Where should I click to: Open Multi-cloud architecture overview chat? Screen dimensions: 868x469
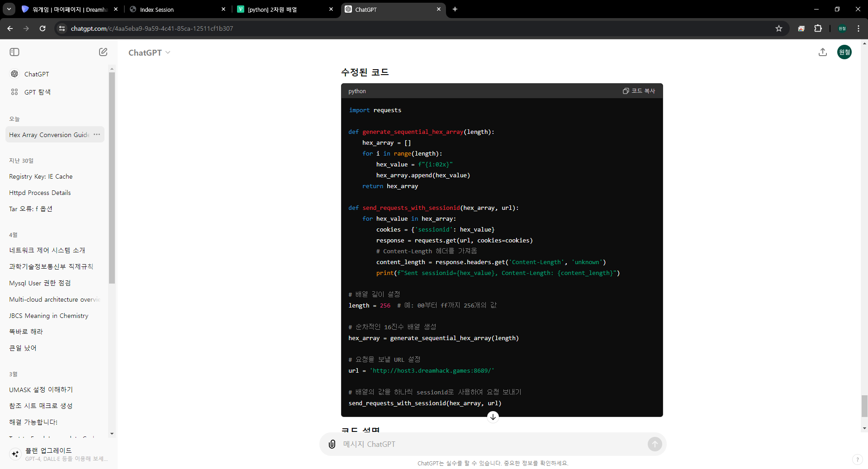[x=54, y=299]
